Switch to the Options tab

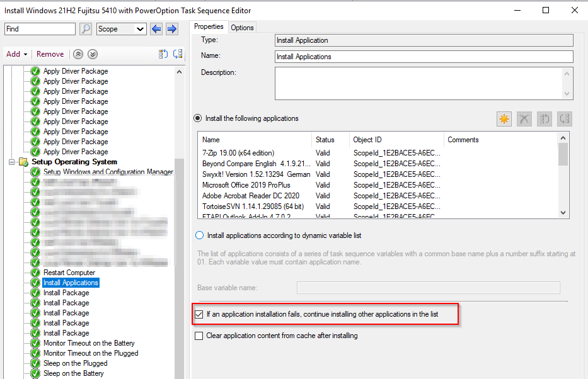(x=242, y=27)
